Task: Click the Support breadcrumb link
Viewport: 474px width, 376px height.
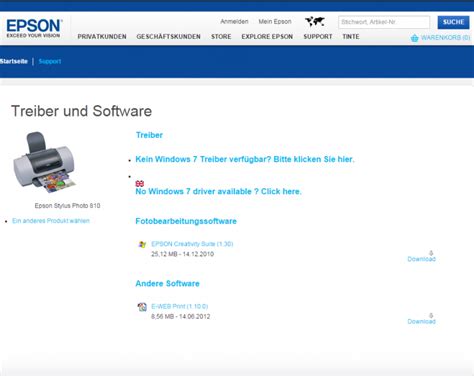Action: click(50, 61)
